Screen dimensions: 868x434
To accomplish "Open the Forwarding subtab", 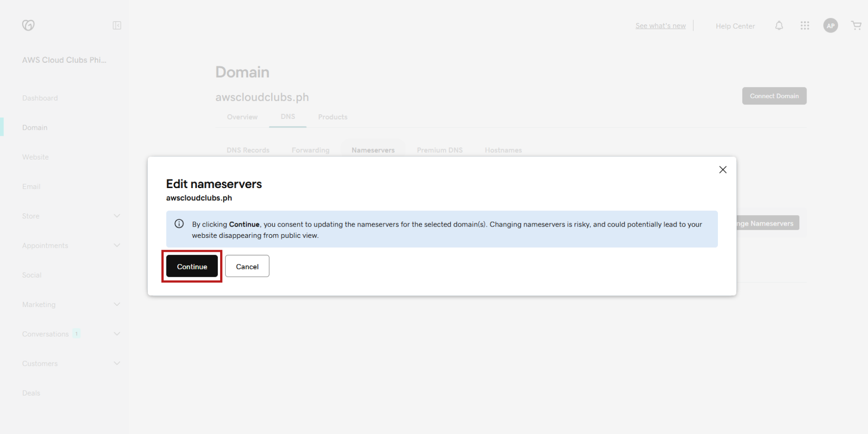I will [x=311, y=150].
